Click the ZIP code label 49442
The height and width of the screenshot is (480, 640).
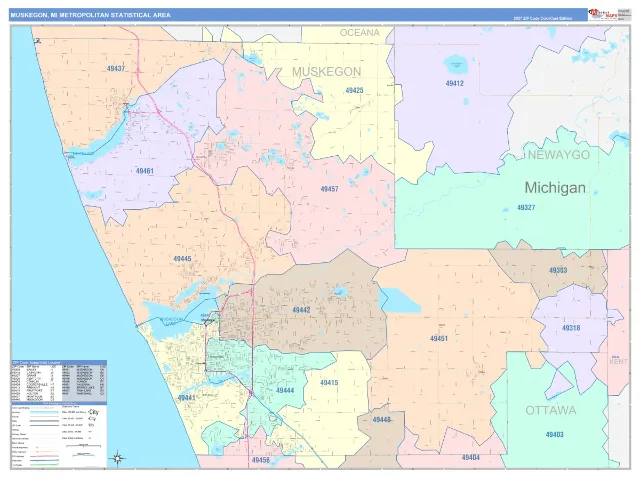(301, 310)
